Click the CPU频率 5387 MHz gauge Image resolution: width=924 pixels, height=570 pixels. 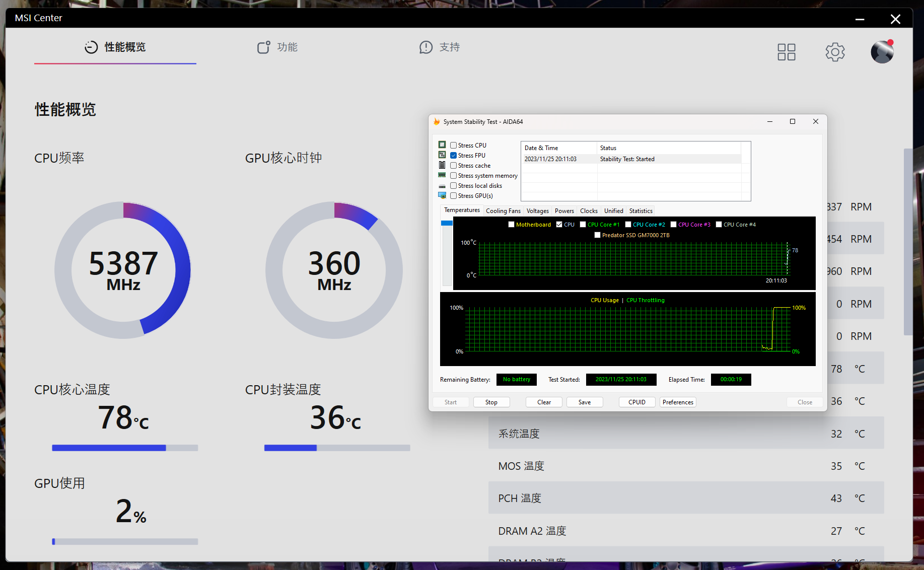click(123, 270)
